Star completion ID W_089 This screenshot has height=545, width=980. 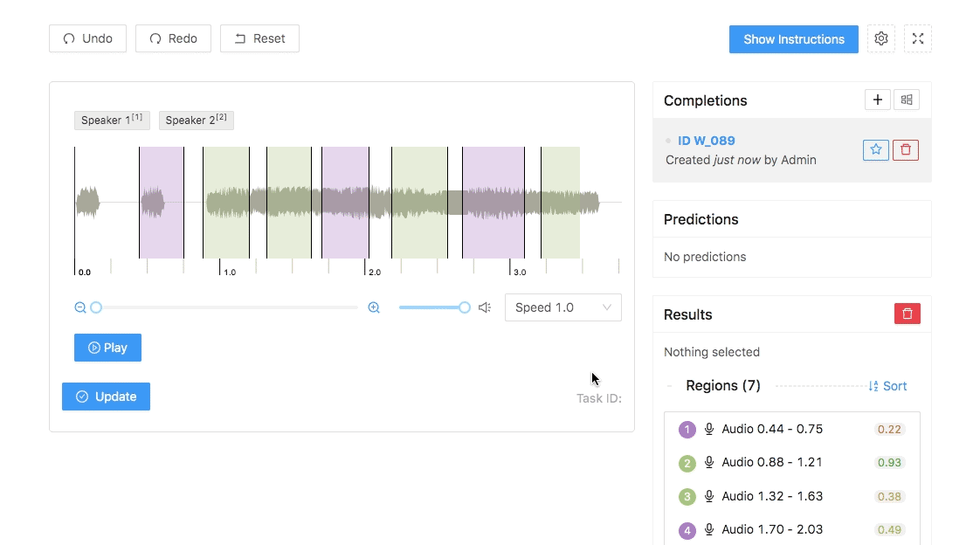(876, 150)
